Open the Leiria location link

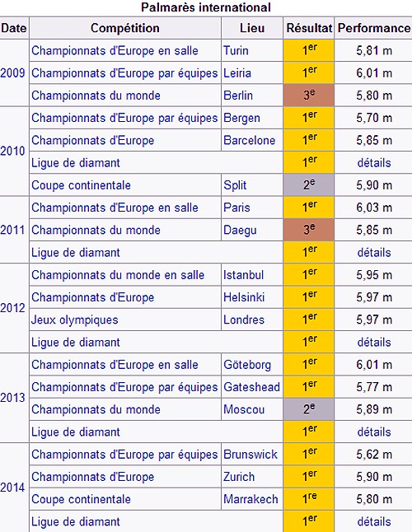click(237, 73)
